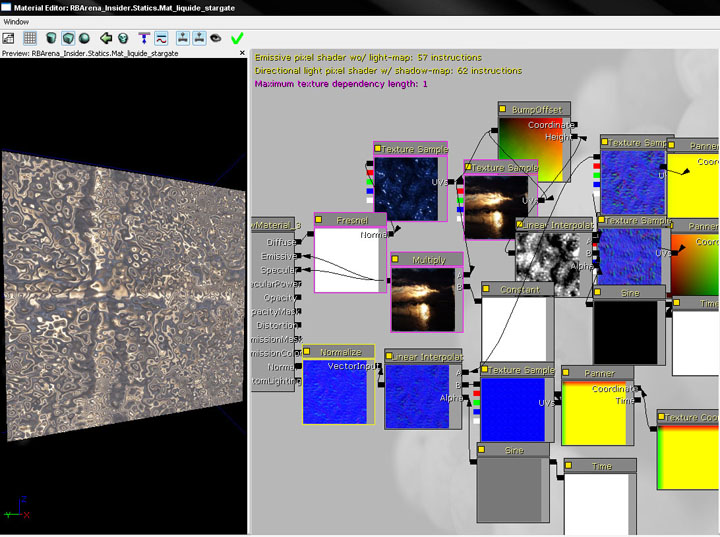The height and width of the screenshot is (537, 720).
Task: Select the Multiply node title
Action: tap(427, 260)
